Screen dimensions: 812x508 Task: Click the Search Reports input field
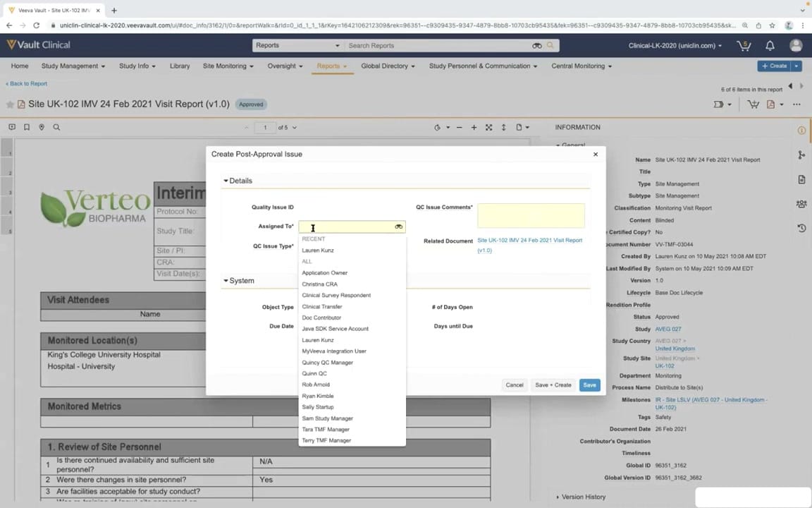tap(439, 46)
